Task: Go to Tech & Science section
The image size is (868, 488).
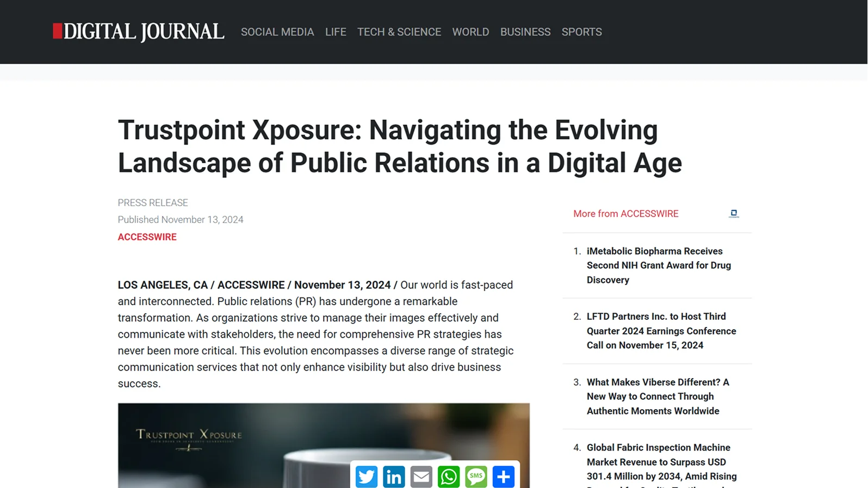Action: click(x=399, y=32)
